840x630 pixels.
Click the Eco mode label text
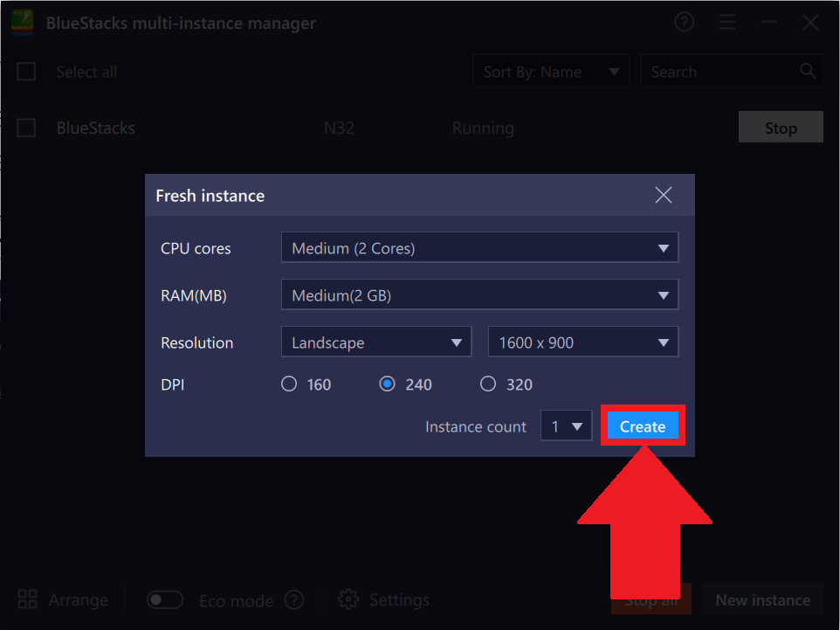[237, 600]
